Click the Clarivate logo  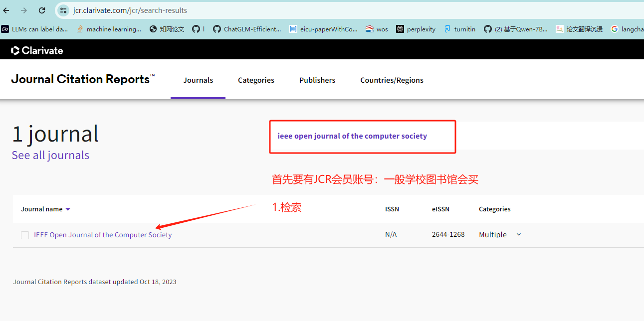click(37, 50)
